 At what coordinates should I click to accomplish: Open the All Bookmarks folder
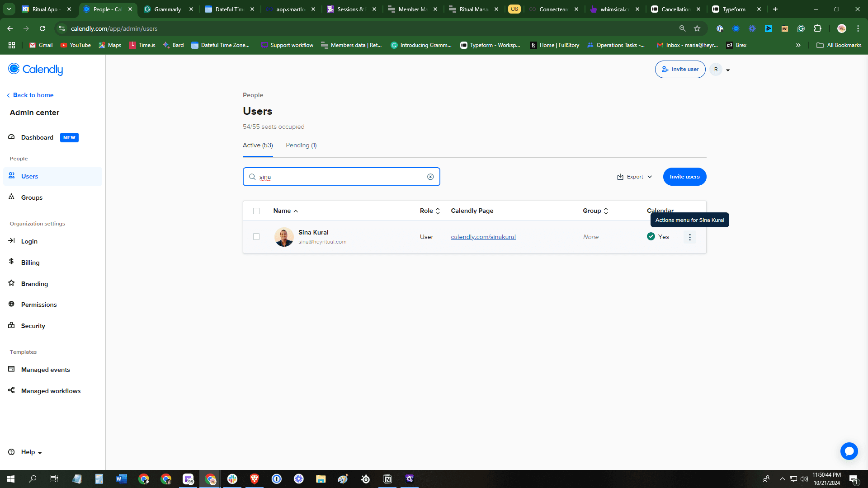[839, 45]
